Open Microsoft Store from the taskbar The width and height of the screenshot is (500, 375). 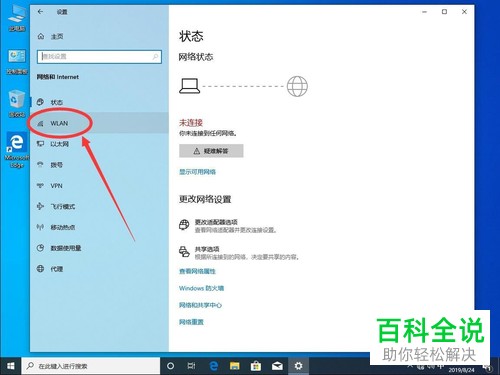tap(256, 366)
